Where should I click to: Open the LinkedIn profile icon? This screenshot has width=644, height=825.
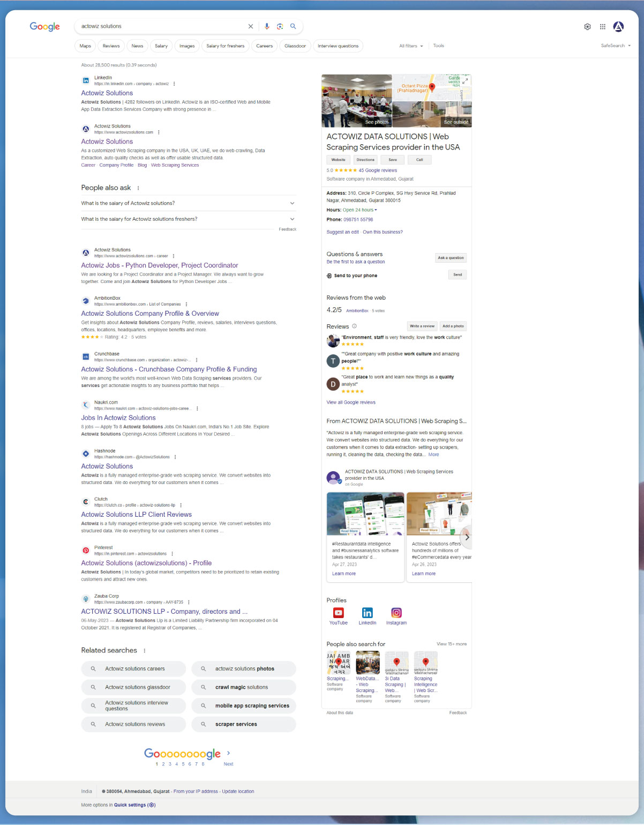pyautogui.click(x=368, y=613)
